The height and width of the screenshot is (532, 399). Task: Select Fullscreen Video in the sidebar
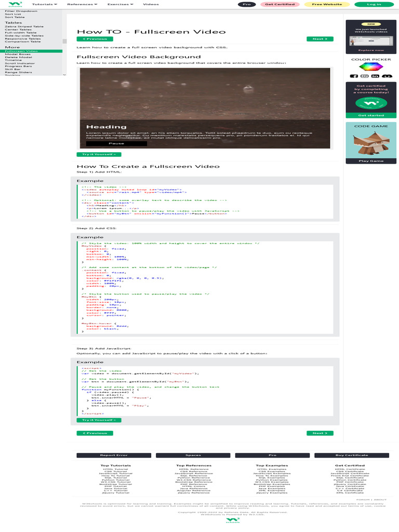31,51
